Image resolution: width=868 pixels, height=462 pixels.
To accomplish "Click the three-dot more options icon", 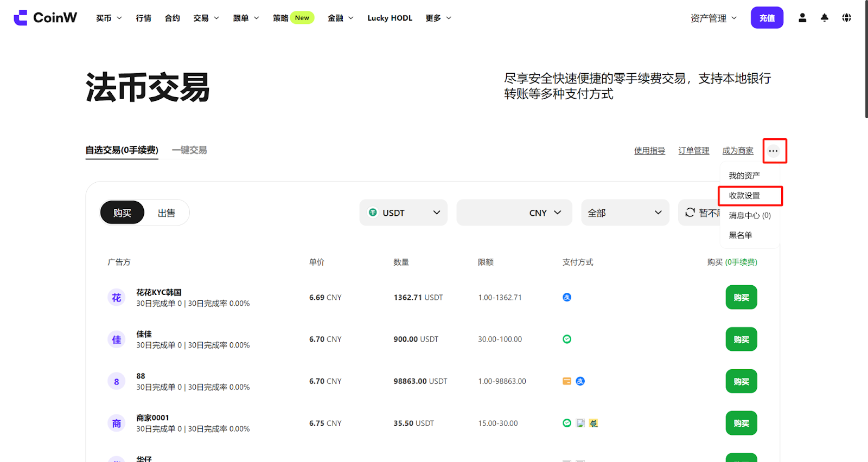I will click(x=774, y=151).
